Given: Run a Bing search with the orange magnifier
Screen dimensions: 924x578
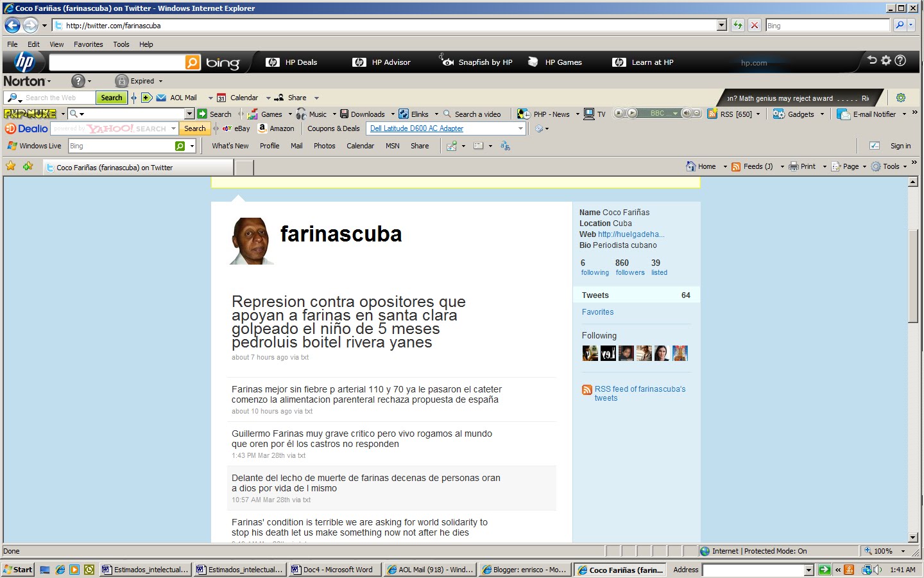Looking at the screenshot, I should coord(193,62).
